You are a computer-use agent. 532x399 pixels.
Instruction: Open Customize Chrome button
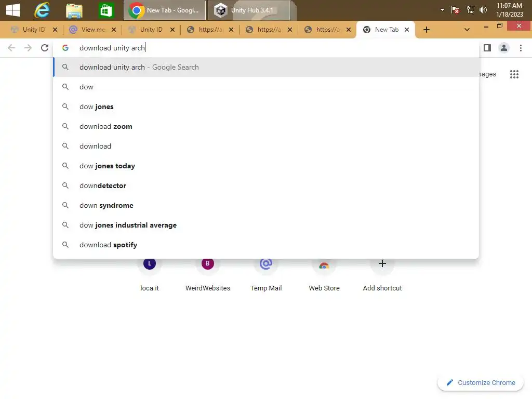(x=481, y=383)
